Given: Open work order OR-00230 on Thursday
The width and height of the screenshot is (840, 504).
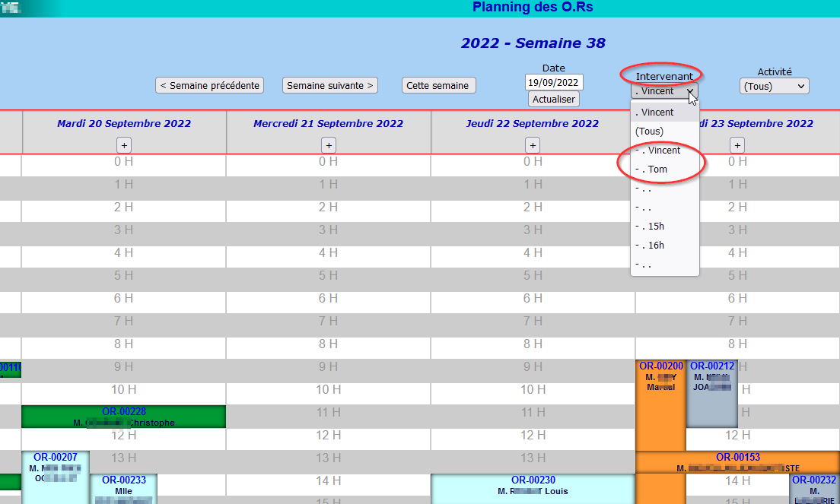Looking at the screenshot, I should 533,480.
